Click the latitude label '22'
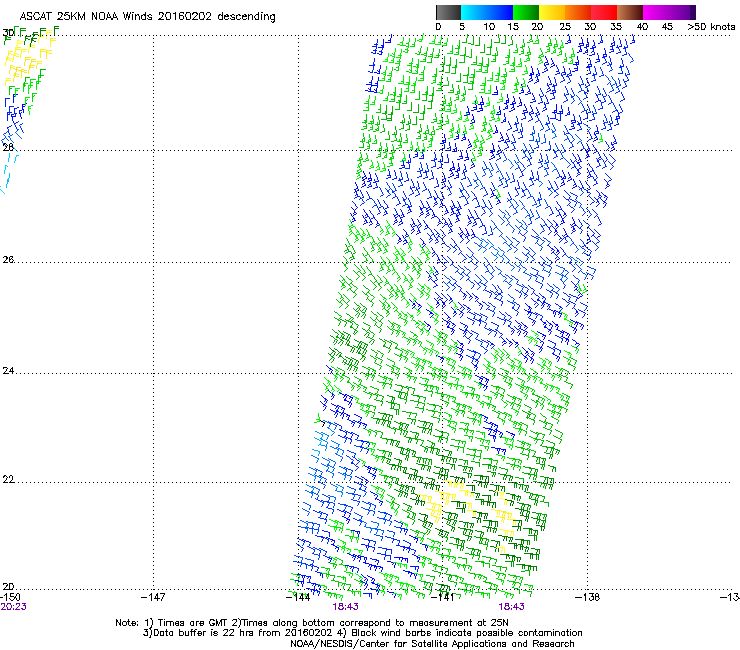Image resolution: width=740 pixels, height=650 pixels. click(x=8, y=479)
